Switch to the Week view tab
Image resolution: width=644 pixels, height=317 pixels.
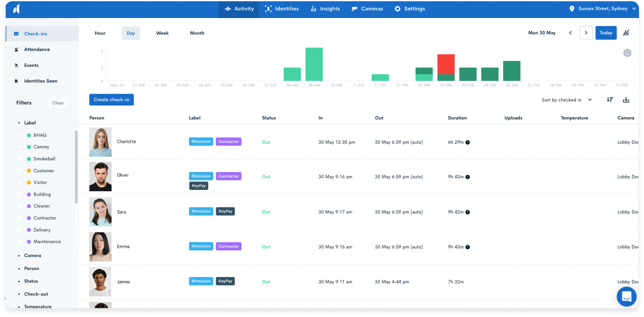click(x=162, y=33)
